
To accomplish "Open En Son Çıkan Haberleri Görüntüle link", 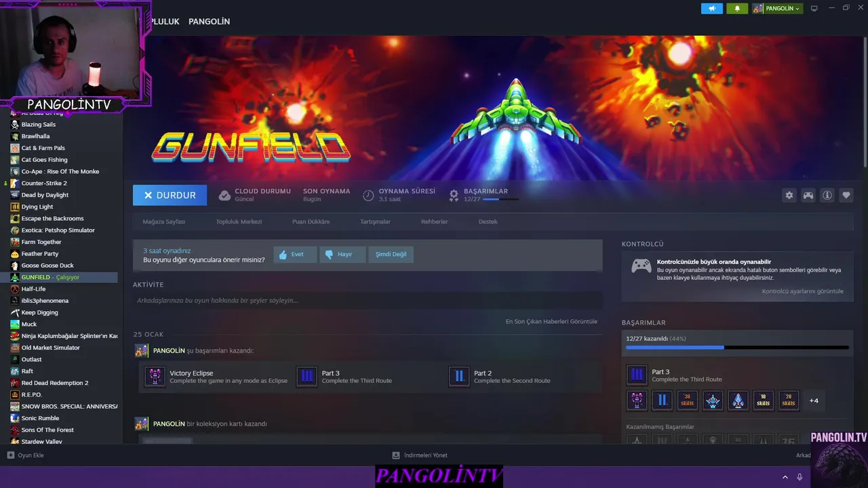I will 551,321.
